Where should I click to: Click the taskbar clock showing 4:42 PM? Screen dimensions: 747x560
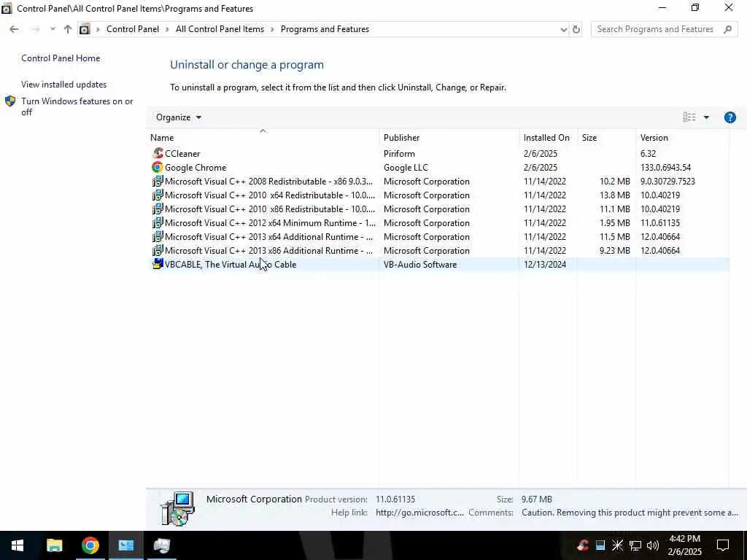tap(684, 545)
